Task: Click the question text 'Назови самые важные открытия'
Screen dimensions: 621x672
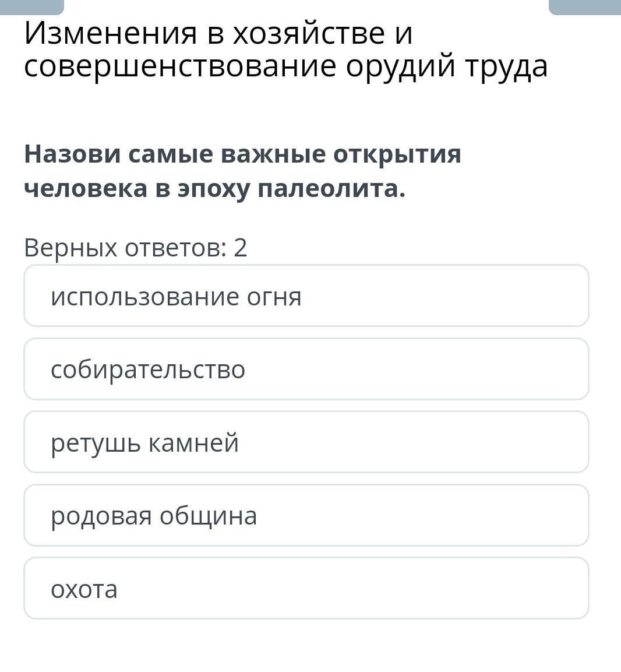Action: pos(242,154)
